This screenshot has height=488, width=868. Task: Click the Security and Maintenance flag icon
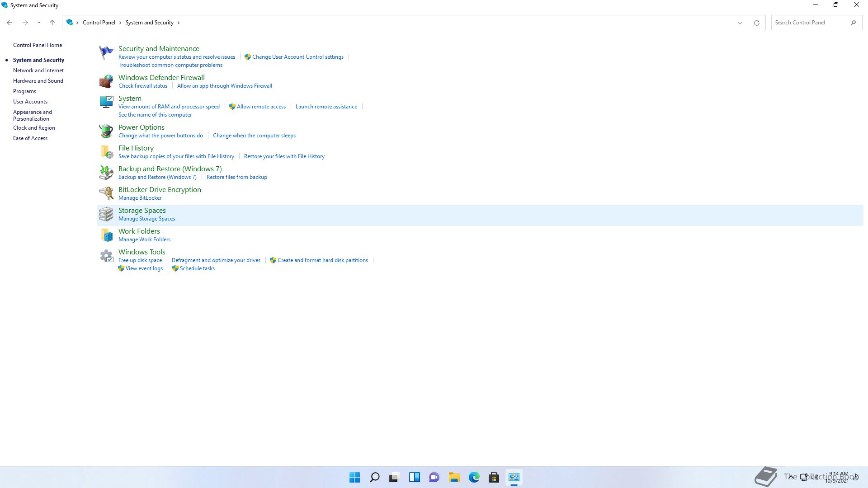pyautogui.click(x=106, y=52)
